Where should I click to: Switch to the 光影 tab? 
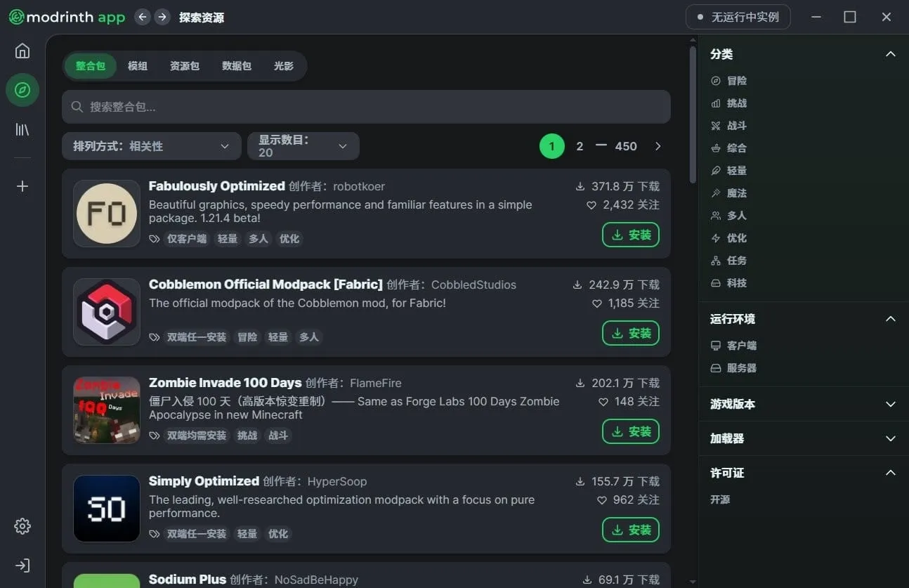pyautogui.click(x=284, y=66)
